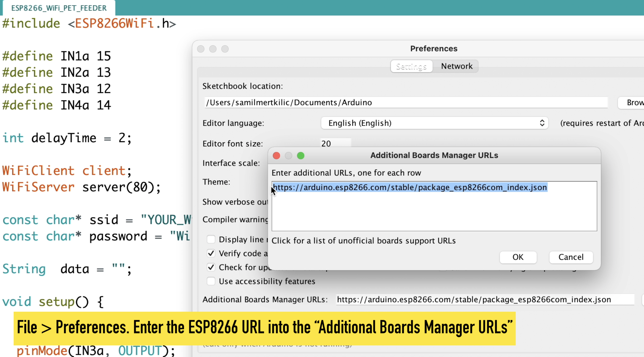Select the ESP8266_WiFi_PET_FEEDER sketch tab

pyautogui.click(x=59, y=8)
